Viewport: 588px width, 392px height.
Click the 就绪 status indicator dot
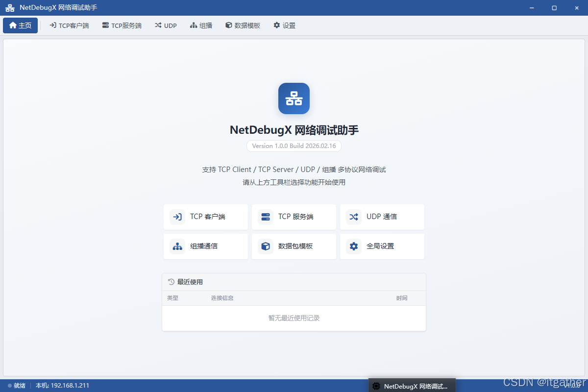point(10,386)
